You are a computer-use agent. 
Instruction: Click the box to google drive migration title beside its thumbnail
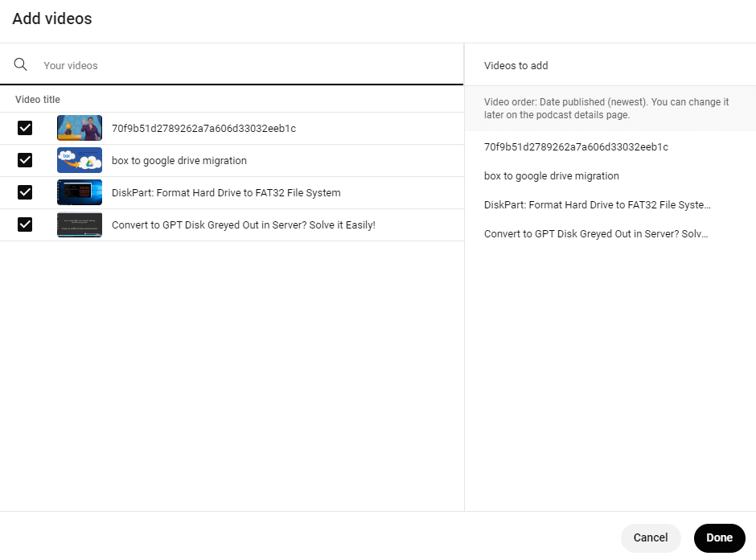click(x=179, y=161)
